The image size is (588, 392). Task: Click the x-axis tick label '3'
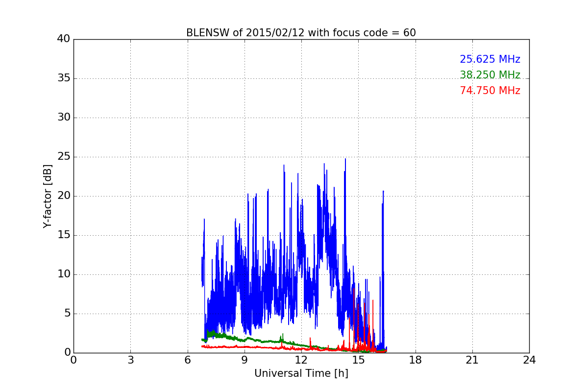(x=130, y=360)
